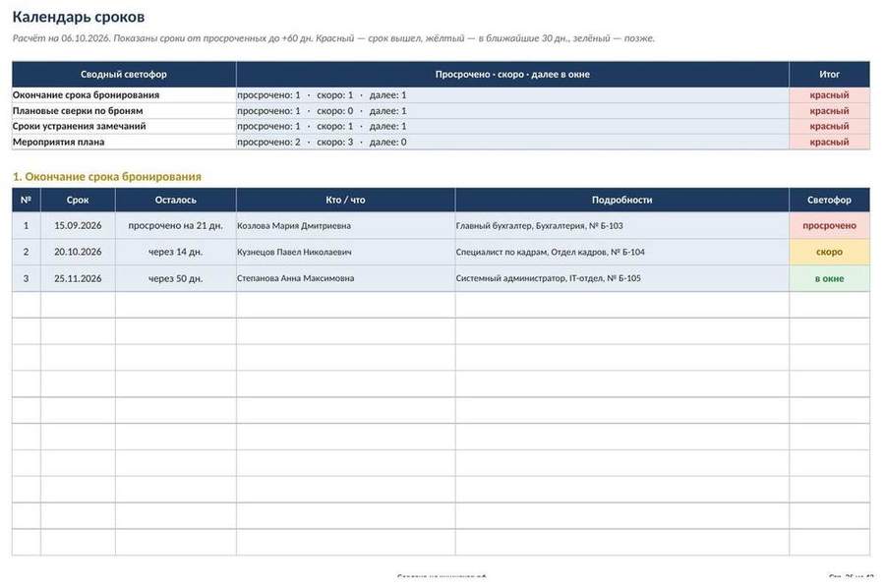
Task: Click the "Мероприятия плана" row label
Action: [x=59, y=142]
